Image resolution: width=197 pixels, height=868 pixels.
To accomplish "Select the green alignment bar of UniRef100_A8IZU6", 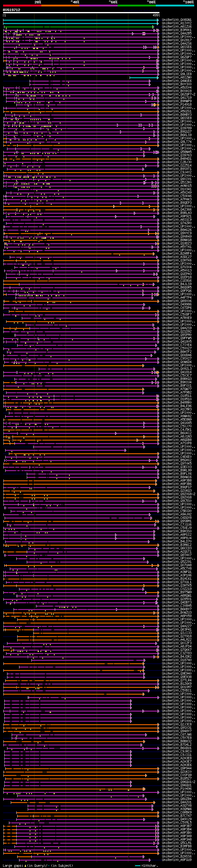I will (x=78, y=27).
